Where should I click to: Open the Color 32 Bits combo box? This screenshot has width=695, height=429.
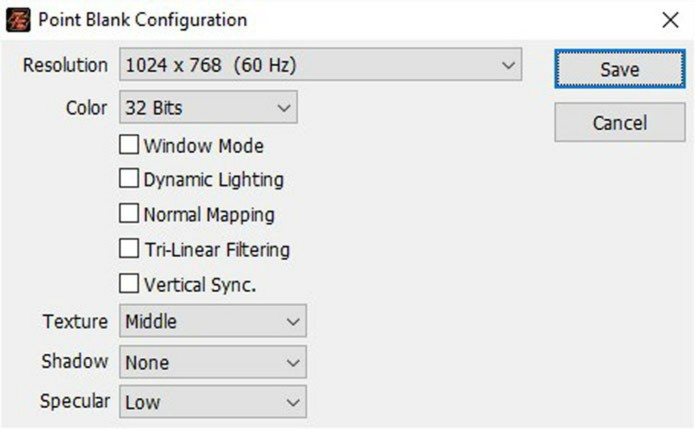208,107
